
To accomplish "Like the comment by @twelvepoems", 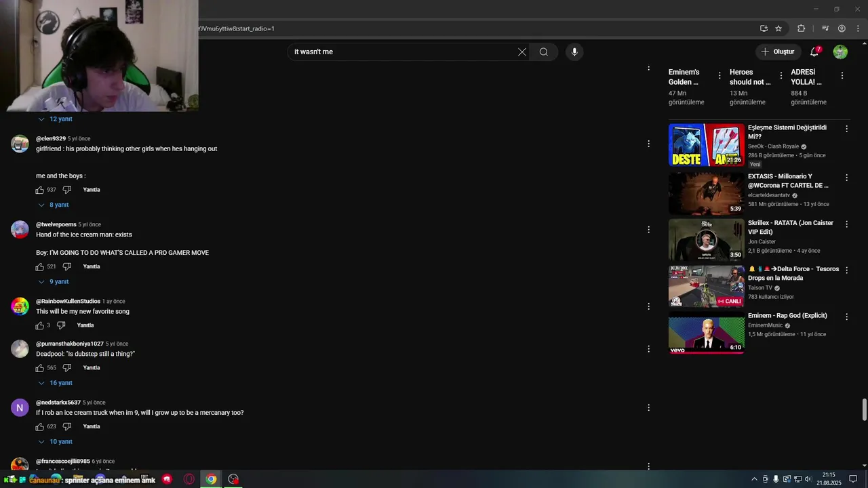I will pos(40,266).
